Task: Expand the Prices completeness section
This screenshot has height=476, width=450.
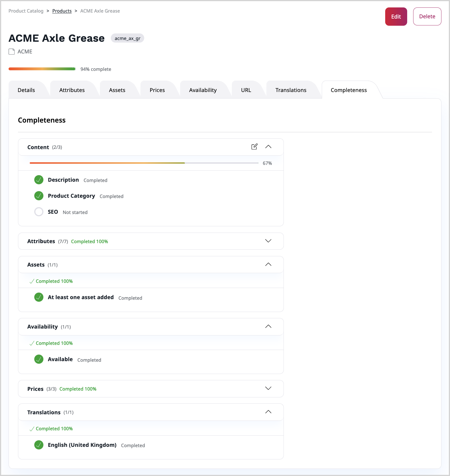Action: (x=268, y=388)
